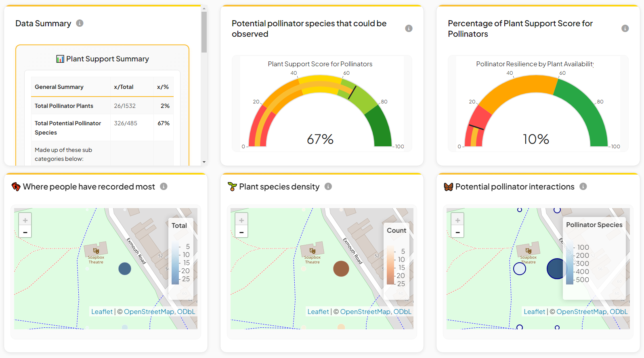Show info for Potential pollinator interactions
Image resolution: width=644 pixels, height=358 pixels.
[583, 186]
